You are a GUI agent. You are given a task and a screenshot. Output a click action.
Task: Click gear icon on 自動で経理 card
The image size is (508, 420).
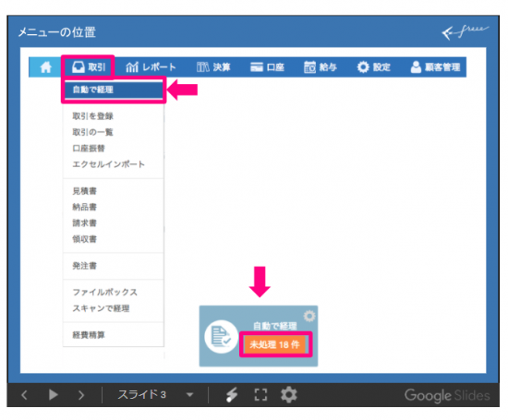[309, 316]
